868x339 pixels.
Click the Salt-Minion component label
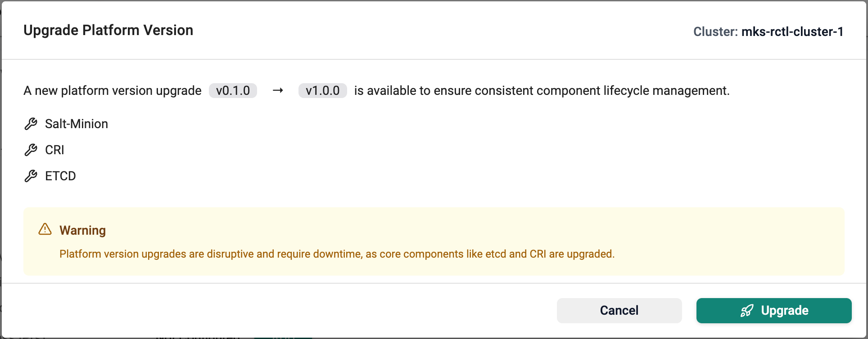point(77,124)
